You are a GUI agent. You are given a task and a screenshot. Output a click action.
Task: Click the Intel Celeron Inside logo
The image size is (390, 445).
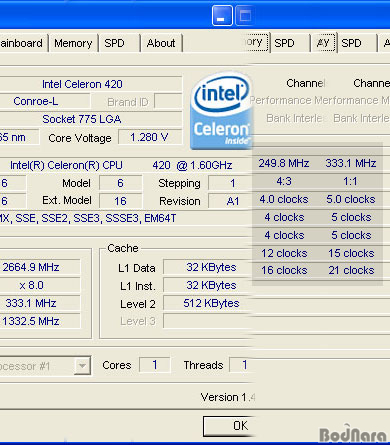point(221,110)
